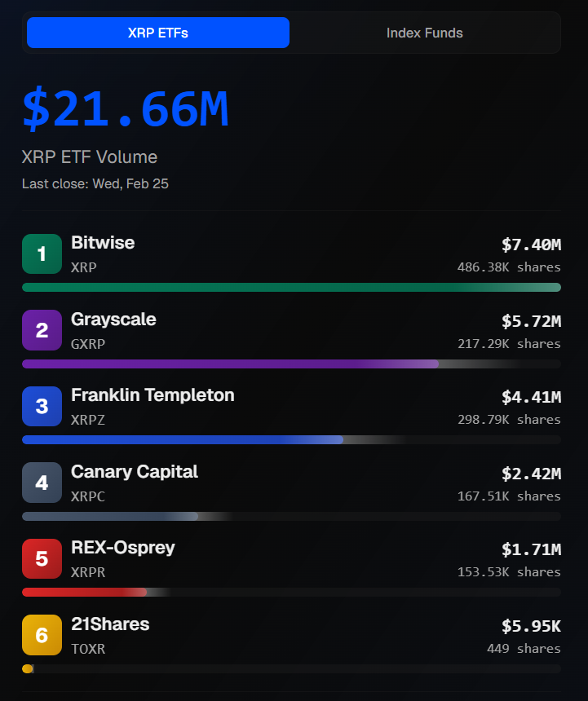Click the red REX-Osprey volume bar
The height and width of the screenshot is (701, 588).
[x=85, y=592]
